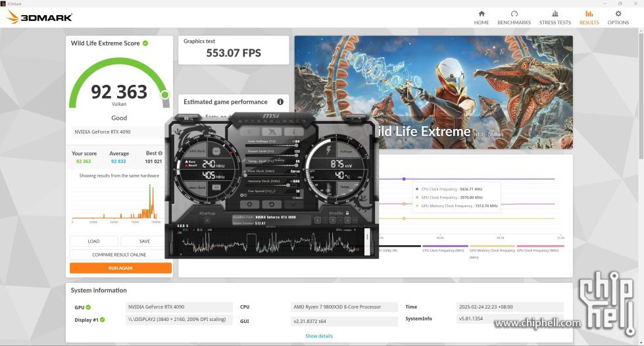
Task: Click the GPU chip icon in the left gauge
Action: [216, 151]
